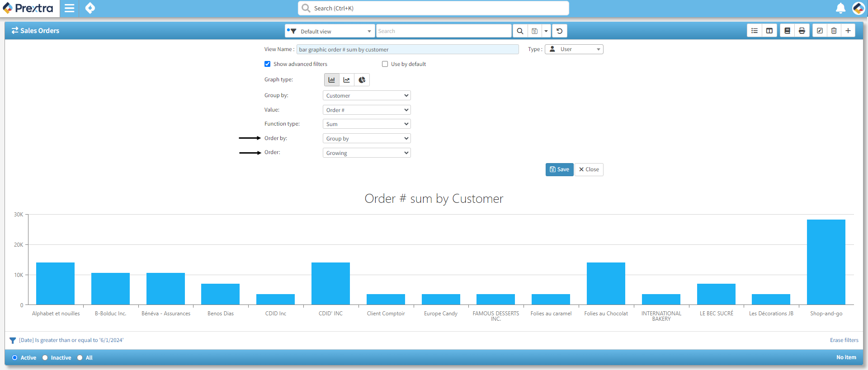Enable the Use by default checkbox

[x=385, y=64]
